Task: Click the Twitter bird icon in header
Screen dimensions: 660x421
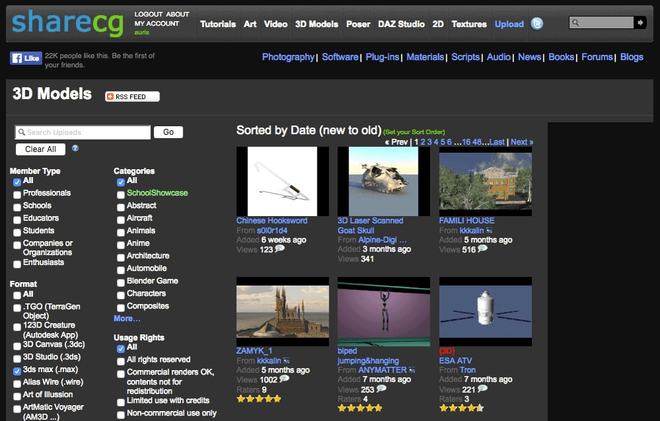Action: (x=537, y=23)
